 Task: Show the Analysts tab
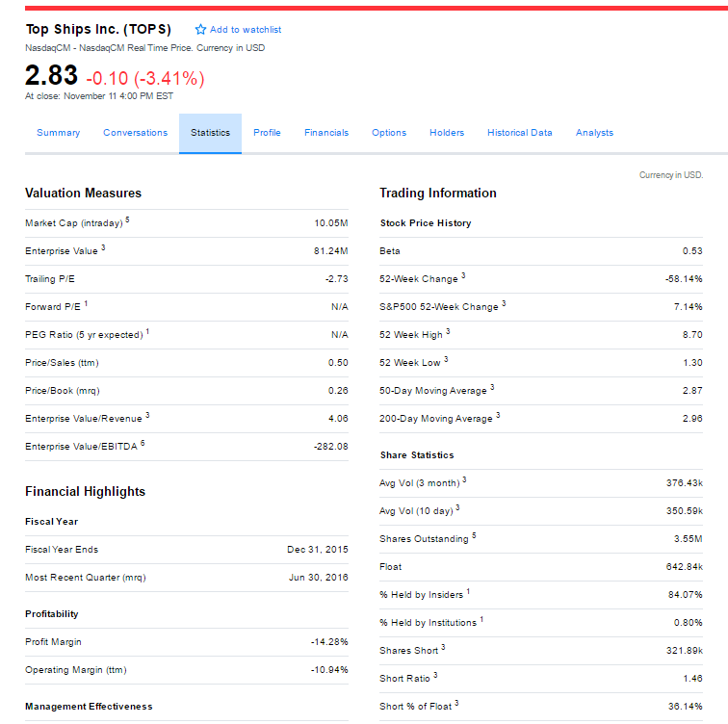[x=594, y=133]
